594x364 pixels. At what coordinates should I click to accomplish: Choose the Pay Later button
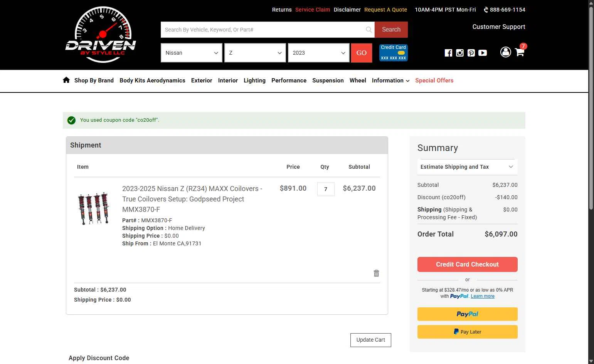[x=467, y=332]
